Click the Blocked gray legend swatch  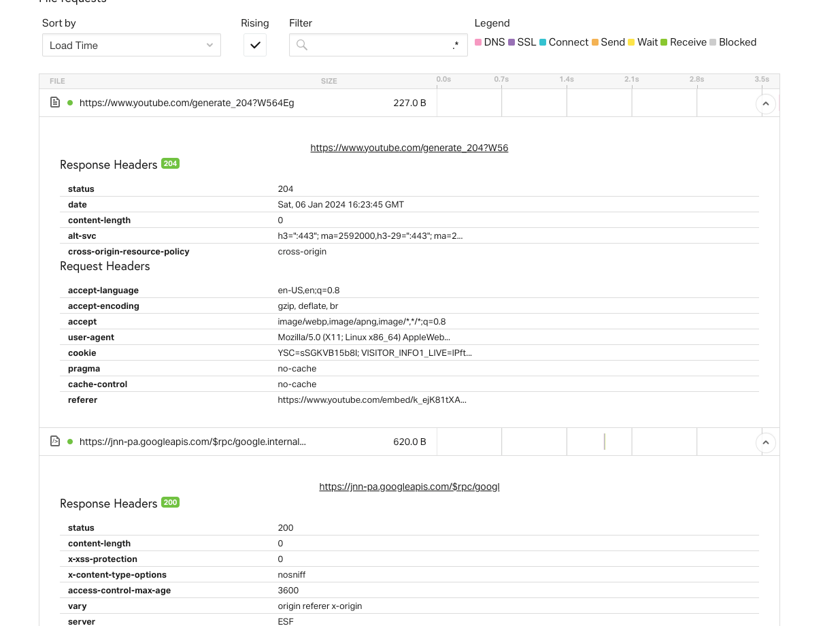pyautogui.click(x=713, y=42)
